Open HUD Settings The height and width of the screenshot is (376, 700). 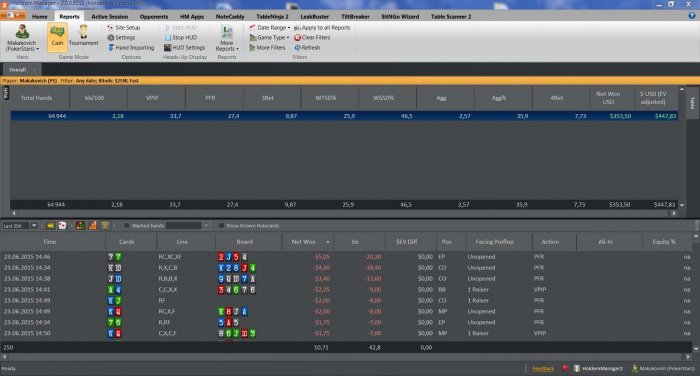(x=184, y=48)
